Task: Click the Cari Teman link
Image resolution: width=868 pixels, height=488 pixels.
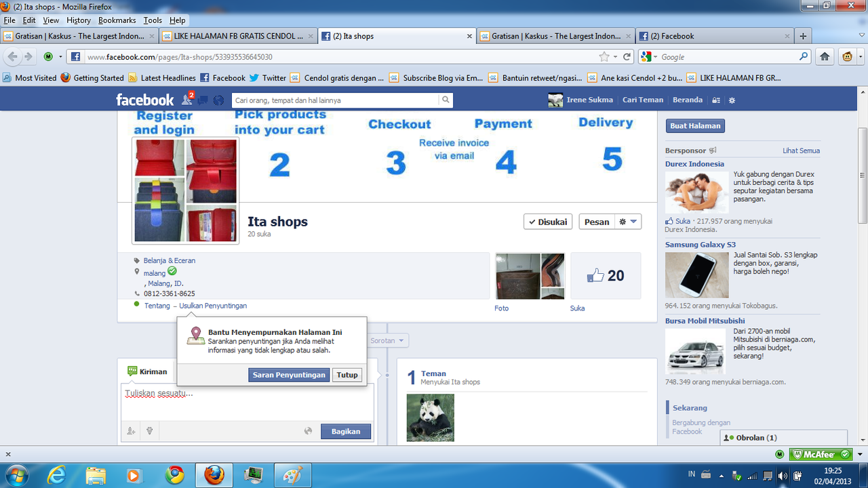Action: click(x=643, y=100)
